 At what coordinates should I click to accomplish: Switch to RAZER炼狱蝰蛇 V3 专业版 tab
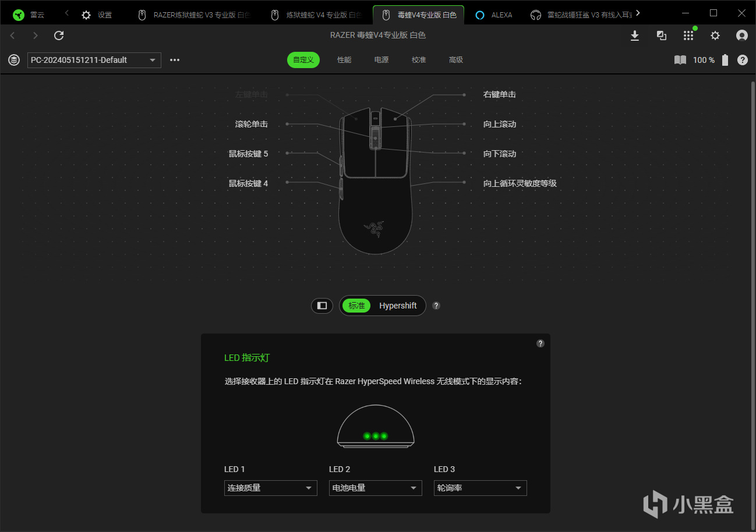point(194,15)
